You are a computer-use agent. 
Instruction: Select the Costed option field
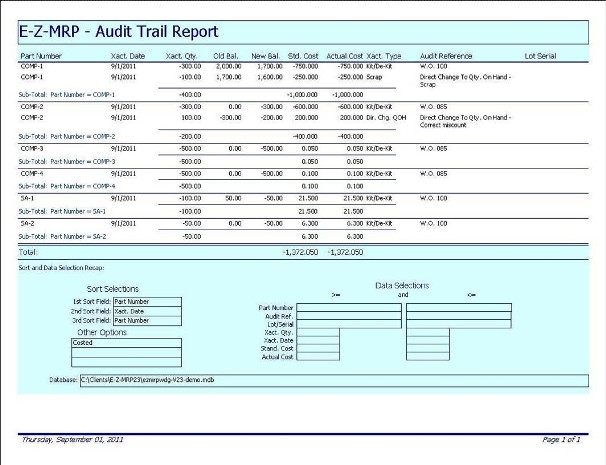(x=126, y=342)
